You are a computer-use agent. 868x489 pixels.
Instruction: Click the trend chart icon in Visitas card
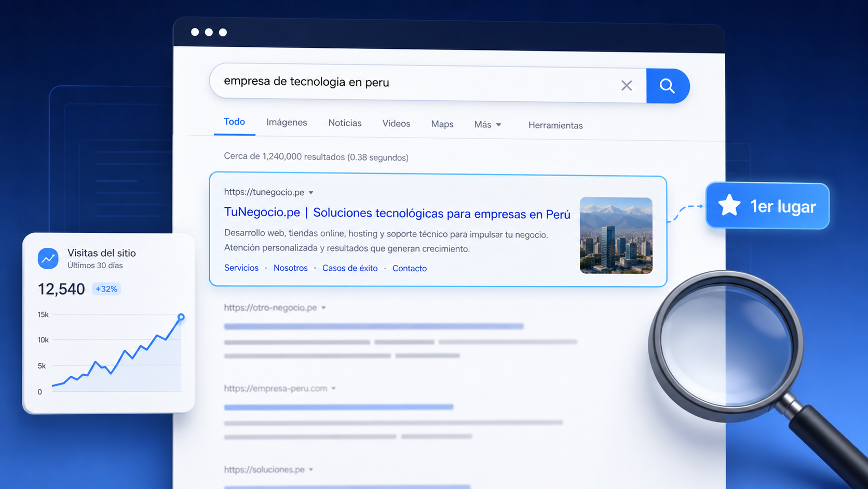[48, 258]
